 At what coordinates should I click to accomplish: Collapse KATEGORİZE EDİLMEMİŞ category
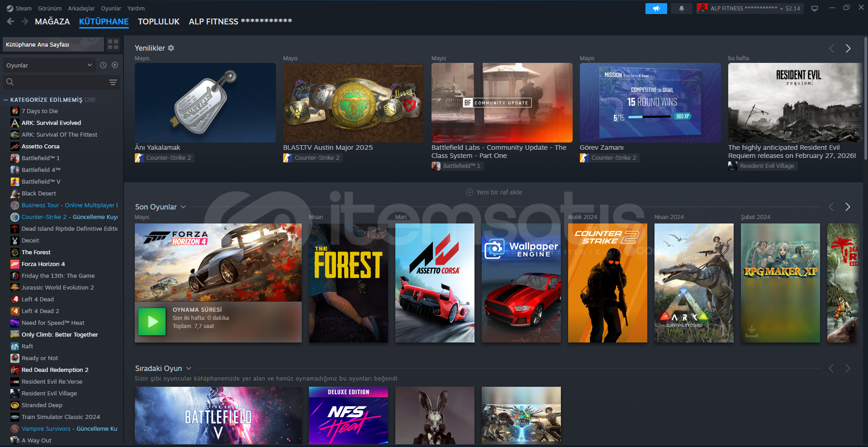(x=6, y=100)
